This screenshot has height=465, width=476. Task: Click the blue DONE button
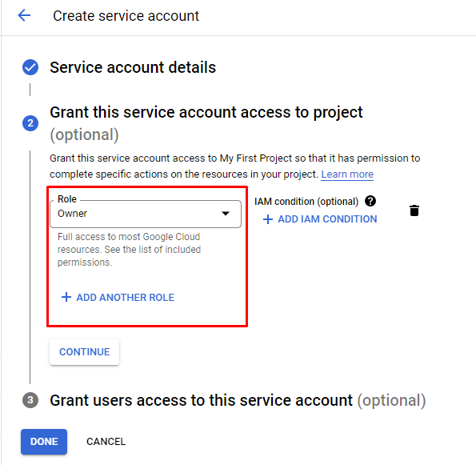click(x=44, y=442)
